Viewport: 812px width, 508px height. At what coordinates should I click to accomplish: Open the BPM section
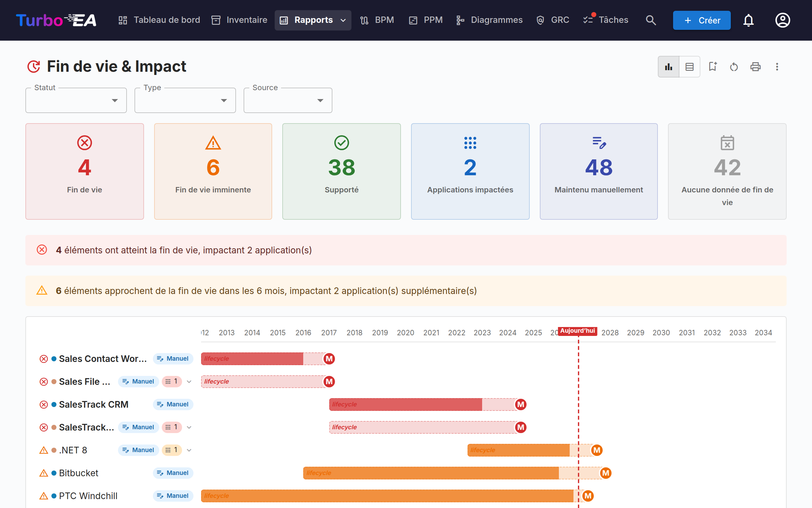(x=377, y=20)
